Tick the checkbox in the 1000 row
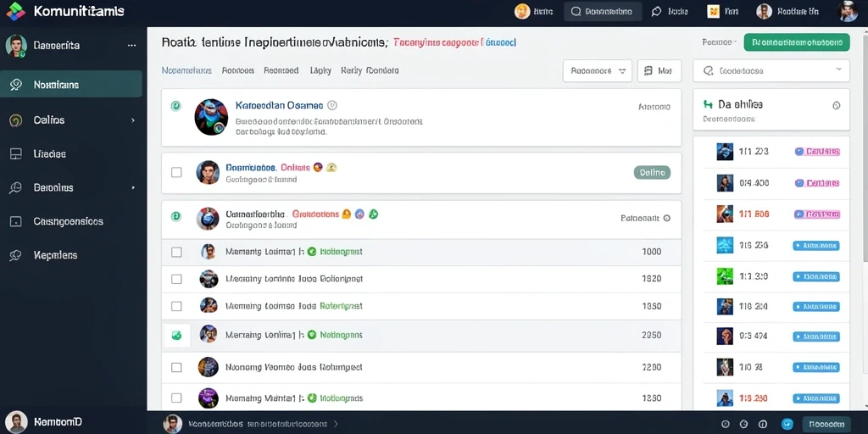The width and height of the screenshot is (868, 434). [176, 252]
